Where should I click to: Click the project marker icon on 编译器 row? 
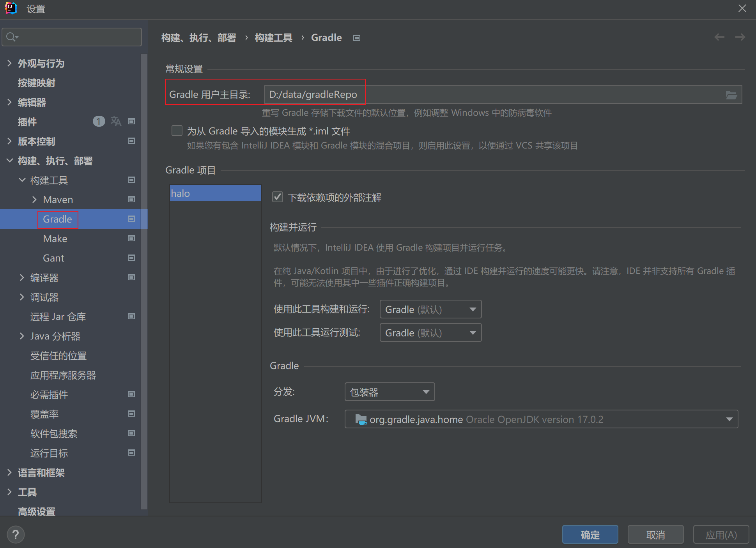point(131,277)
